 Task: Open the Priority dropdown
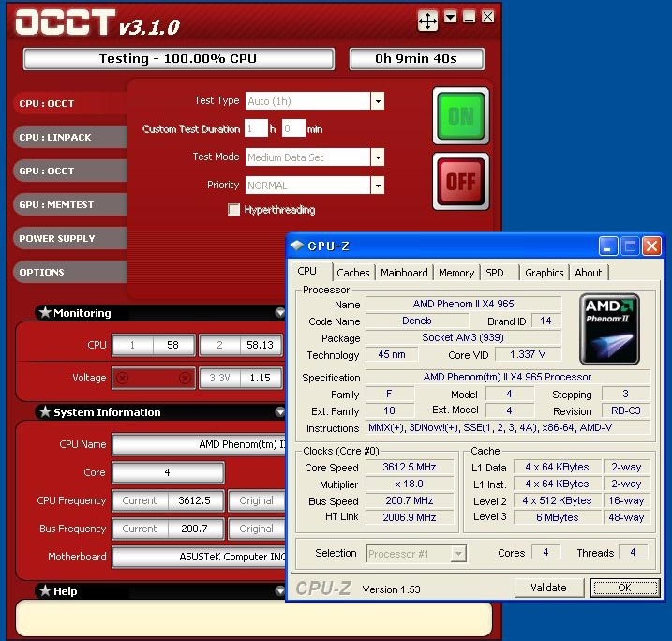pos(378,186)
